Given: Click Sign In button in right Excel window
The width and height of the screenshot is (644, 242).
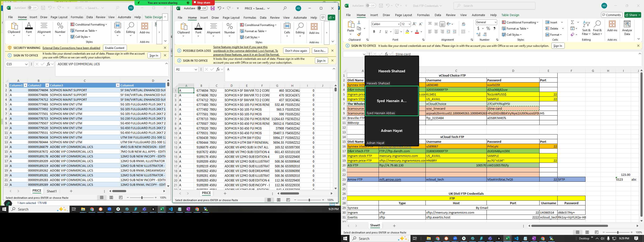Looking at the screenshot, I should [x=558, y=46].
